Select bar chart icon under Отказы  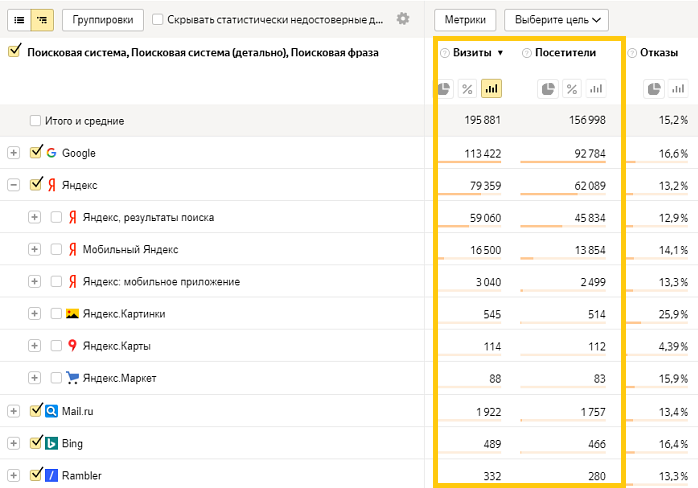tap(678, 89)
